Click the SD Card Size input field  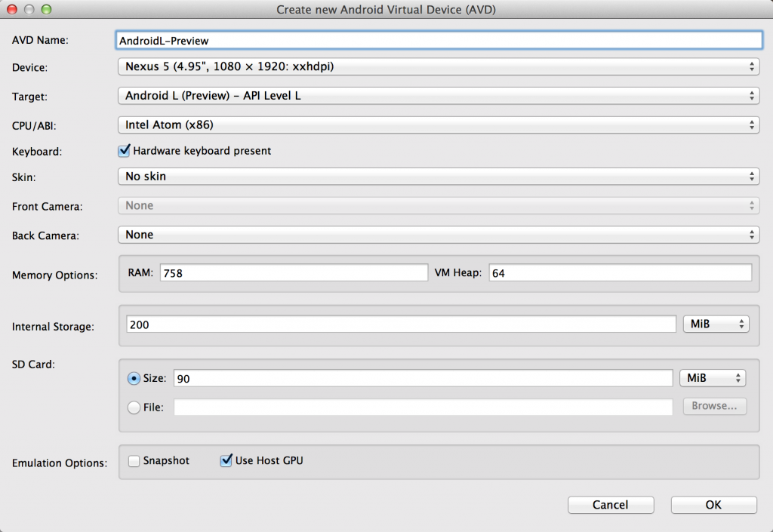pyautogui.click(x=423, y=378)
